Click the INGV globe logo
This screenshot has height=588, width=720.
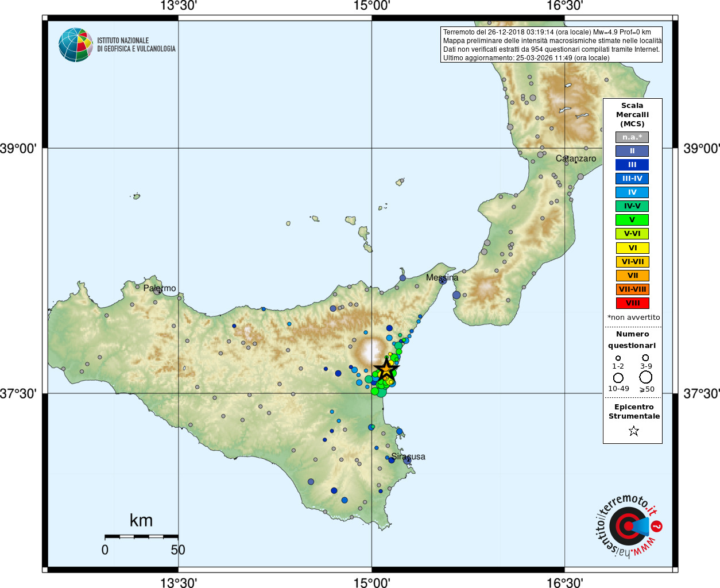tap(76, 45)
